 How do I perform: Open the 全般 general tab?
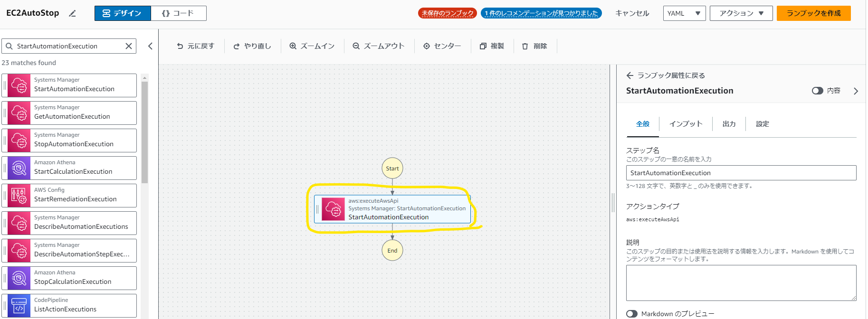click(642, 124)
